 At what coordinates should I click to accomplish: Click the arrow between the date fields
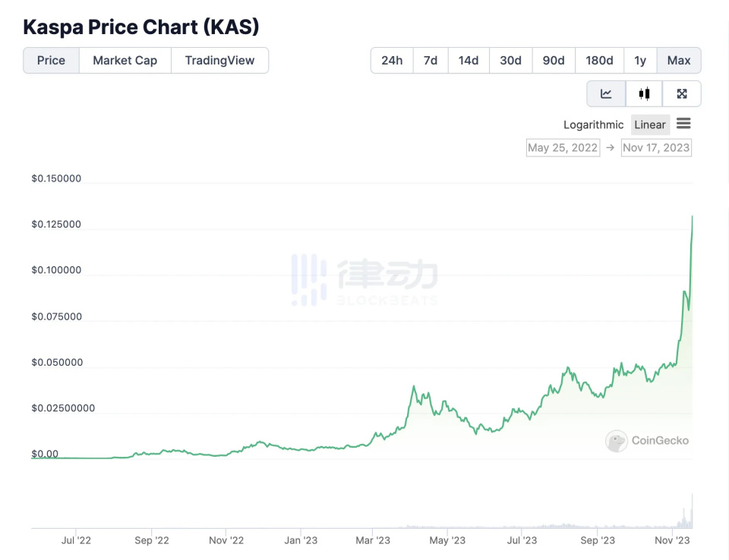click(610, 147)
